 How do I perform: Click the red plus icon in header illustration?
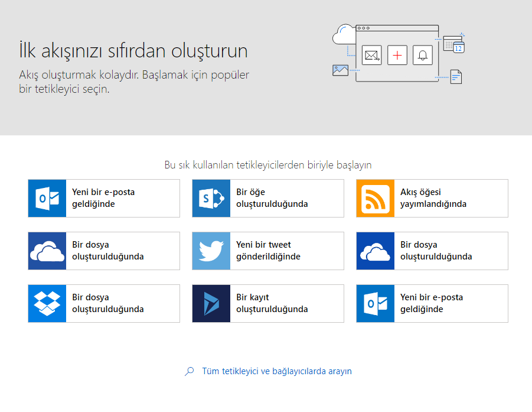pos(397,55)
